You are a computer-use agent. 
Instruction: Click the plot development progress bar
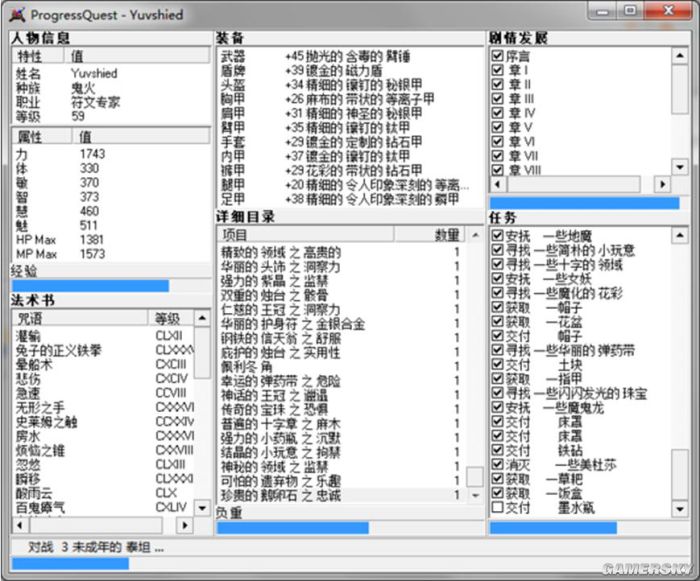click(588, 203)
